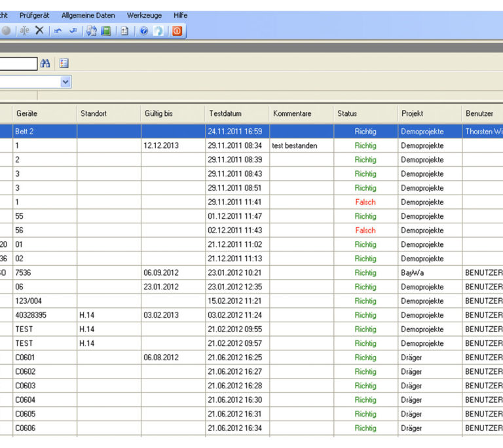Click test date 21.02.2012 09:55
This screenshot has height=448, width=503.
click(x=237, y=329)
